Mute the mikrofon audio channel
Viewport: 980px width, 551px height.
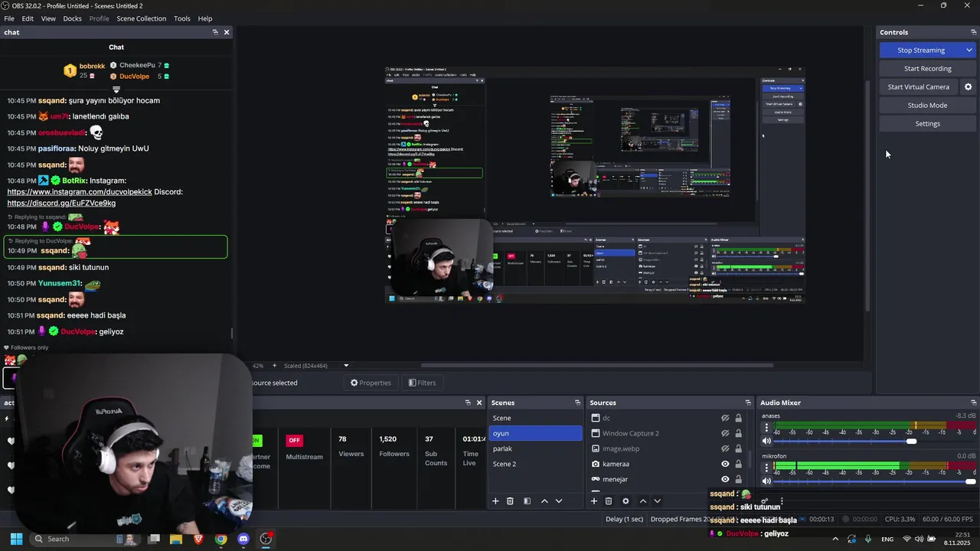click(x=766, y=481)
